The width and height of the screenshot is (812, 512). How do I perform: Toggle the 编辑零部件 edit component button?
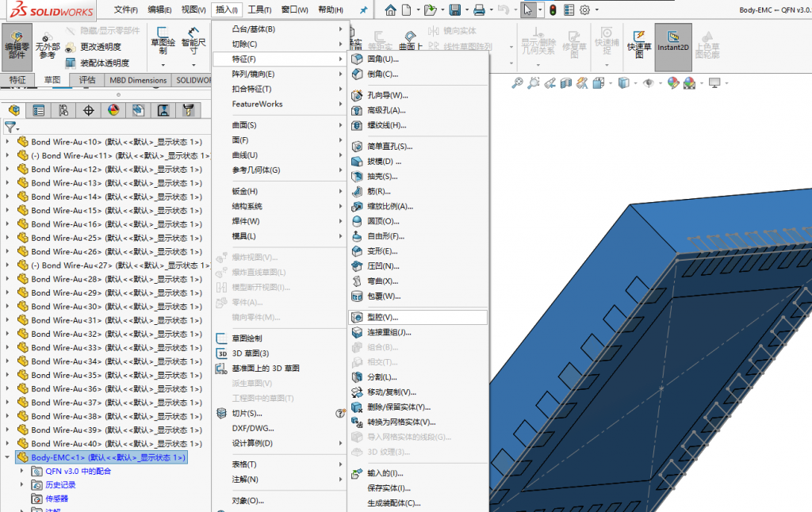coord(17,47)
